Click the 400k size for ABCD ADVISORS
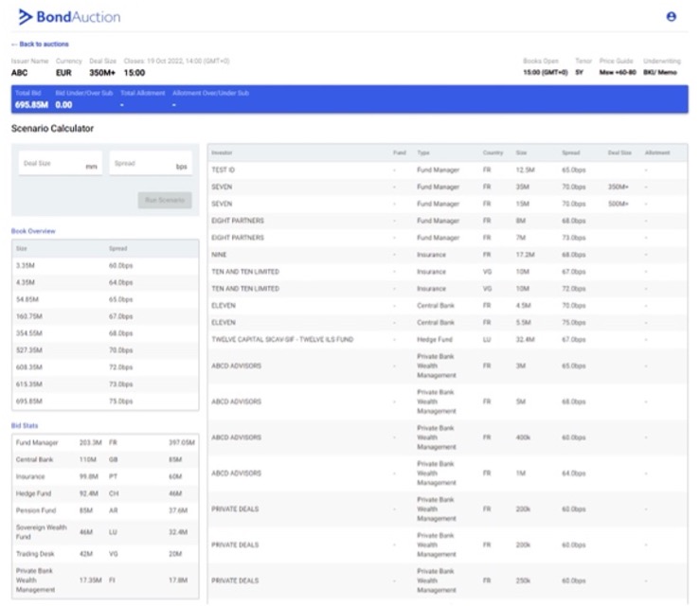Screen dimensions: 700x607 (x=523, y=437)
